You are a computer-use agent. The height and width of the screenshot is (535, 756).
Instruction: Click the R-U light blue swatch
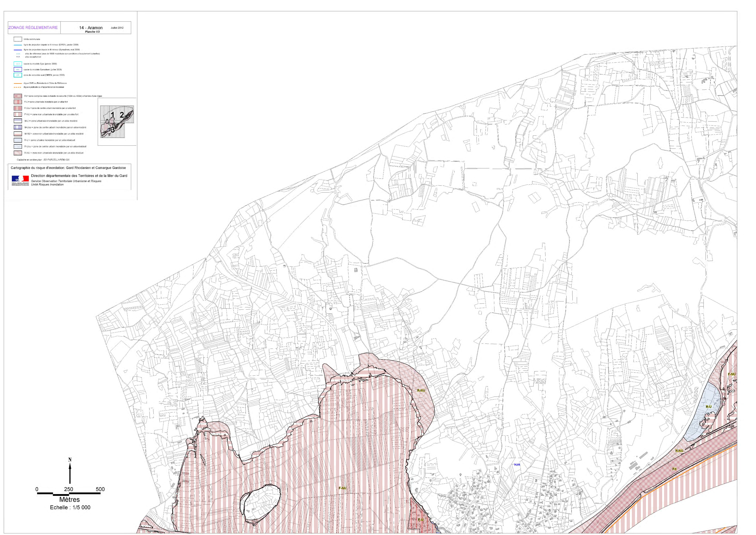18,140
